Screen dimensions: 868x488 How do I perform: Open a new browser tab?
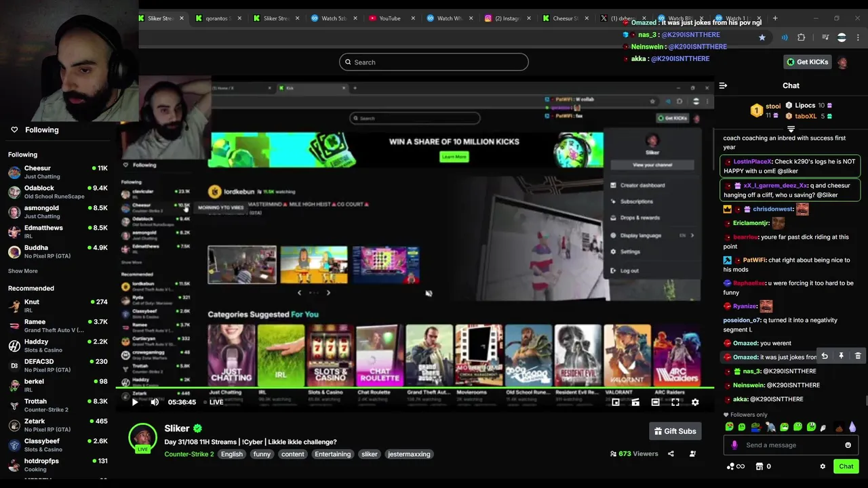tap(776, 18)
